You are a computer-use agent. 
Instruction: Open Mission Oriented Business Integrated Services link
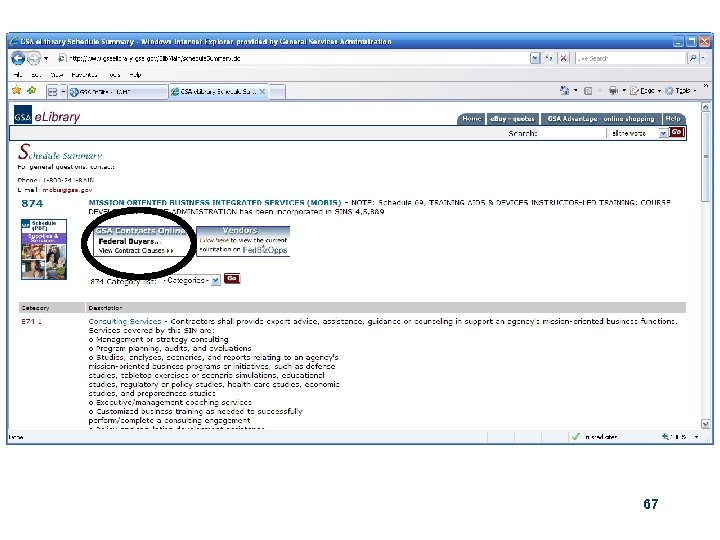pos(215,202)
